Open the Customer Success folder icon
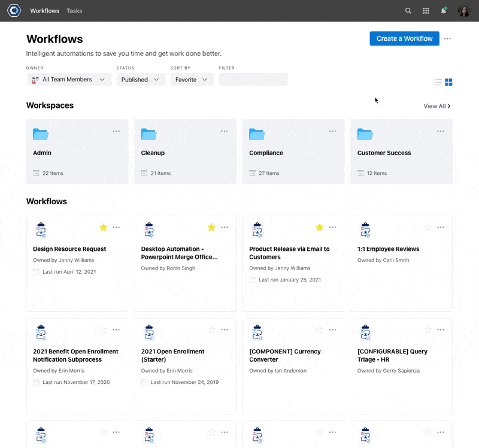This screenshot has height=448, width=479. pyautogui.click(x=365, y=134)
